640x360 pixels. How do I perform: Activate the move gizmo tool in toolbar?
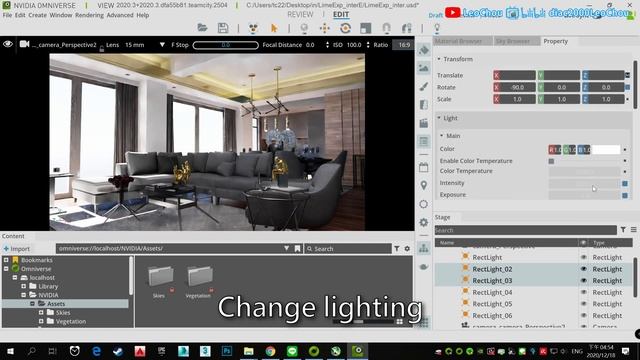[324, 28]
